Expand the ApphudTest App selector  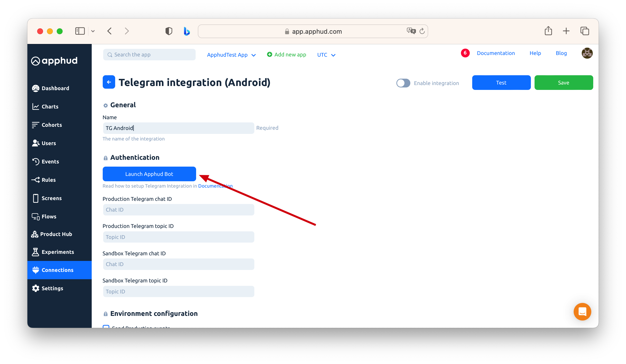click(231, 55)
